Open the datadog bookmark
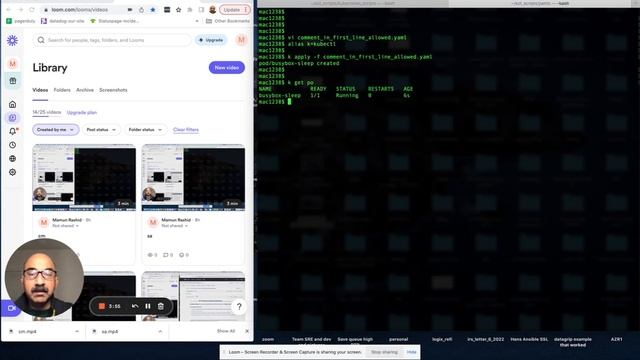The width and height of the screenshot is (640, 360). (x=62, y=21)
